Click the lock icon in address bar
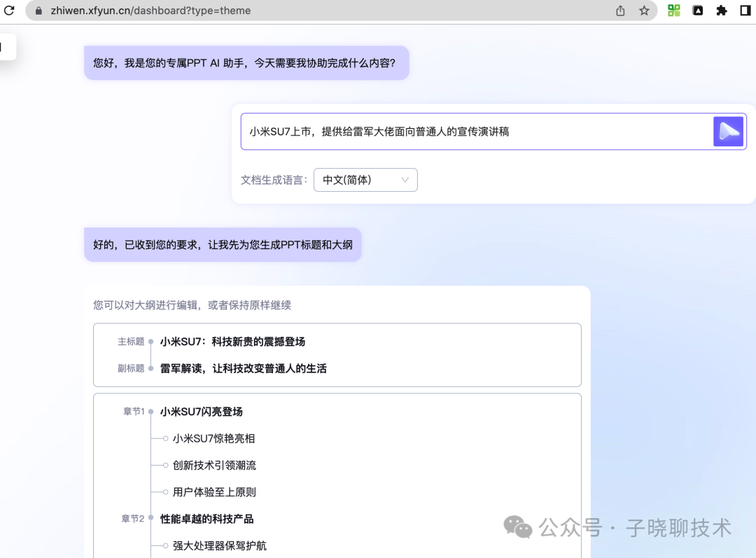This screenshot has height=558, width=756. click(38, 11)
